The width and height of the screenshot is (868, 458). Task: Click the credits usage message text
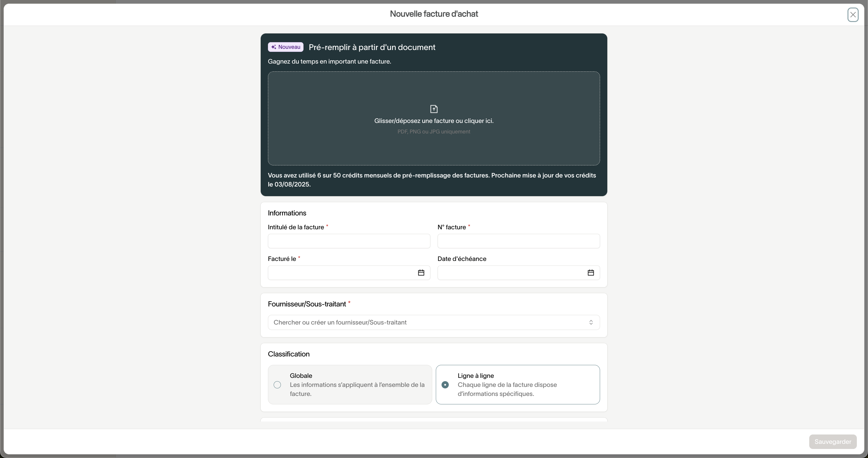click(x=432, y=180)
